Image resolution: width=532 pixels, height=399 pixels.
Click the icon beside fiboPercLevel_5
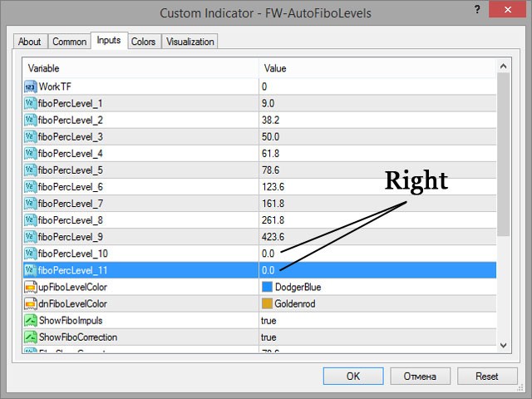pos(30,170)
